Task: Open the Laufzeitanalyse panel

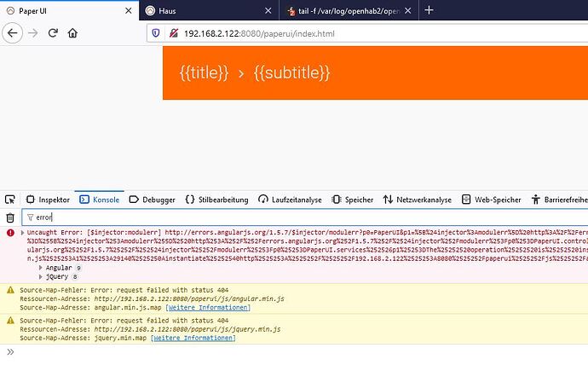Action: click(290, 200)
